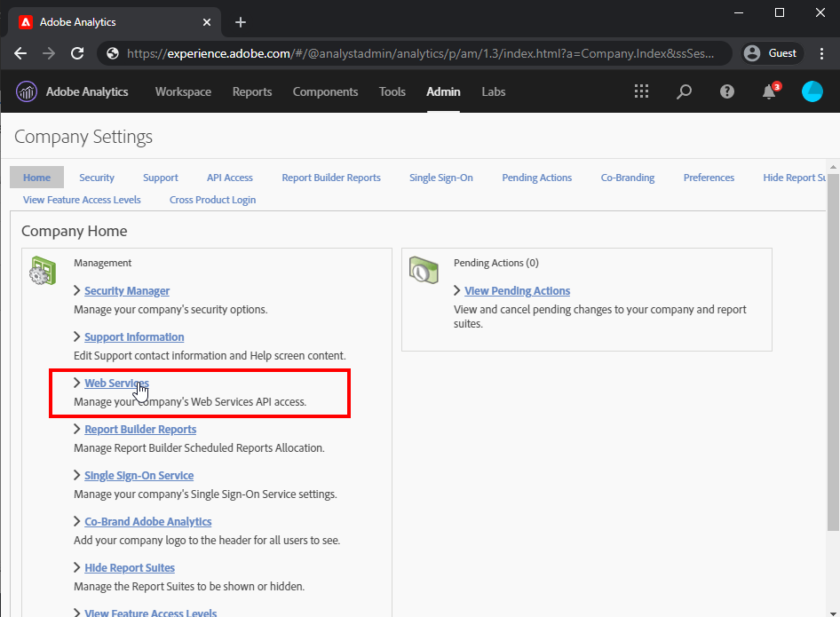Open the Support Information link
Image resolution: width=840 pixels, height=617 pixels.
[134, 336]
